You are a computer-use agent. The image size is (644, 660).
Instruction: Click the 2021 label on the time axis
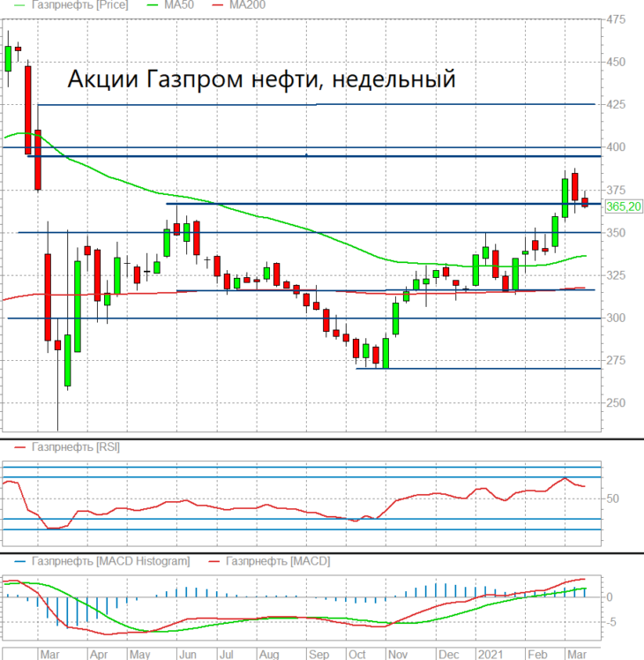(490, 655)
